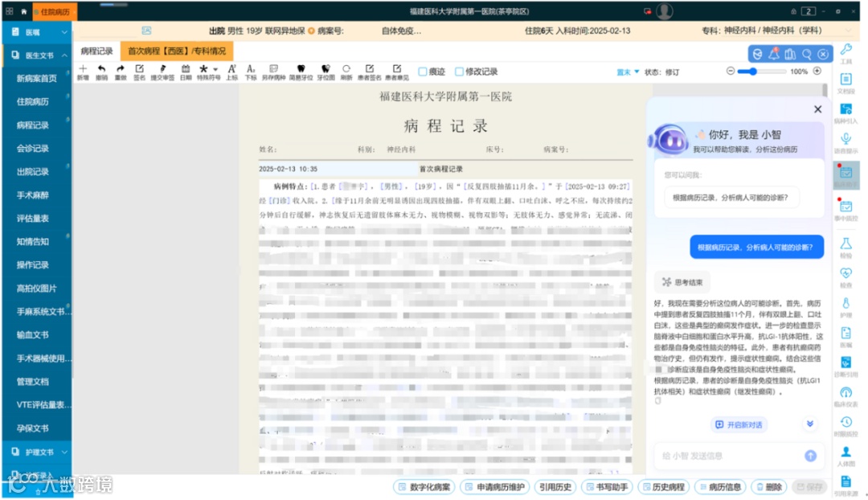This screenshot has width=868, height=500.
Task: Expand the patient header chevron at right
Action: [x=849, y=31]
